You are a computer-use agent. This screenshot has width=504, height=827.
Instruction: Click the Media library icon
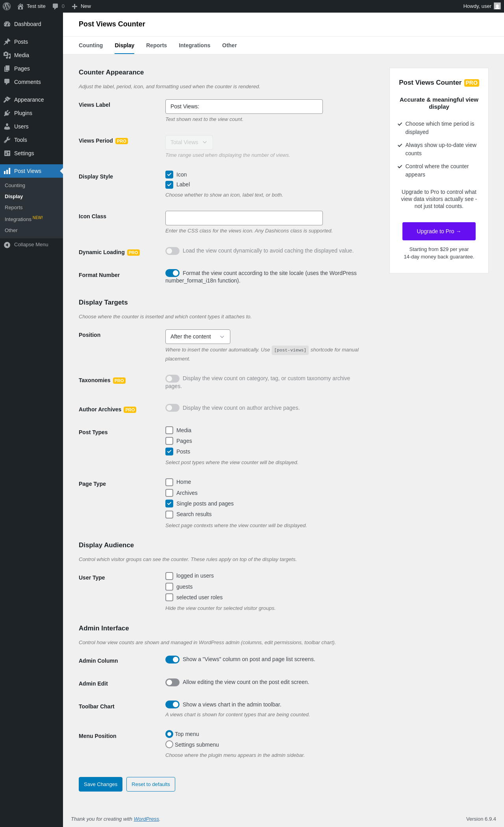pos(7,55)
